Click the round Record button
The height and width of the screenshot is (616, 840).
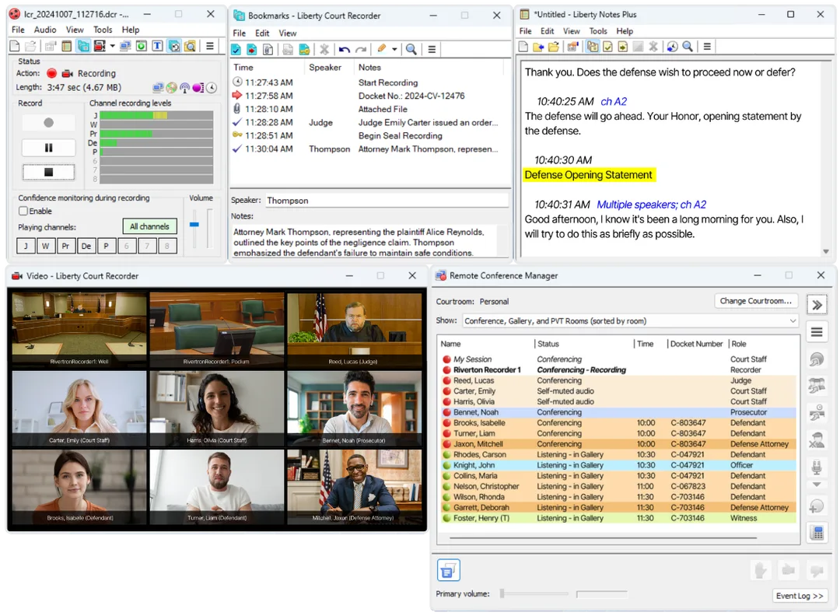49,123
